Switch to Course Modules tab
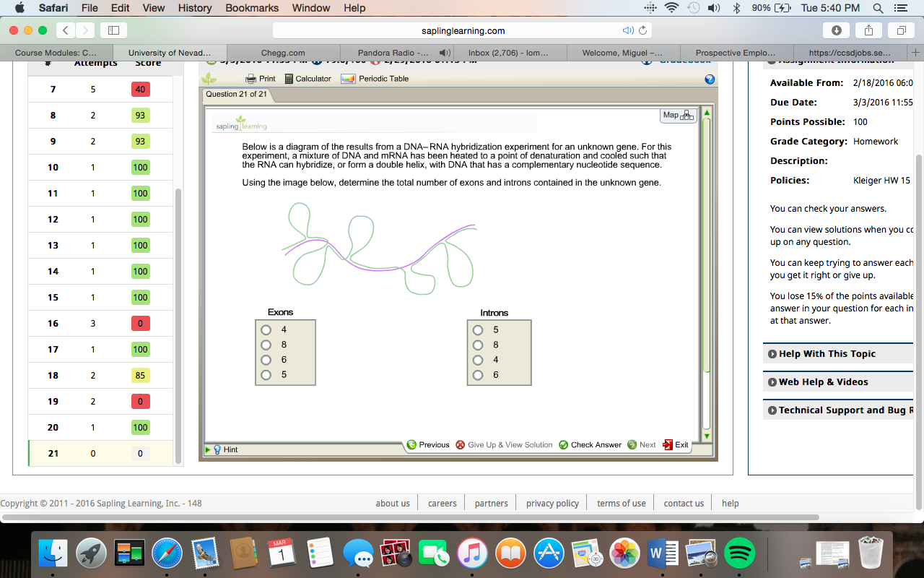The height and width of the screenshot is (578, 924). point(56,53)
